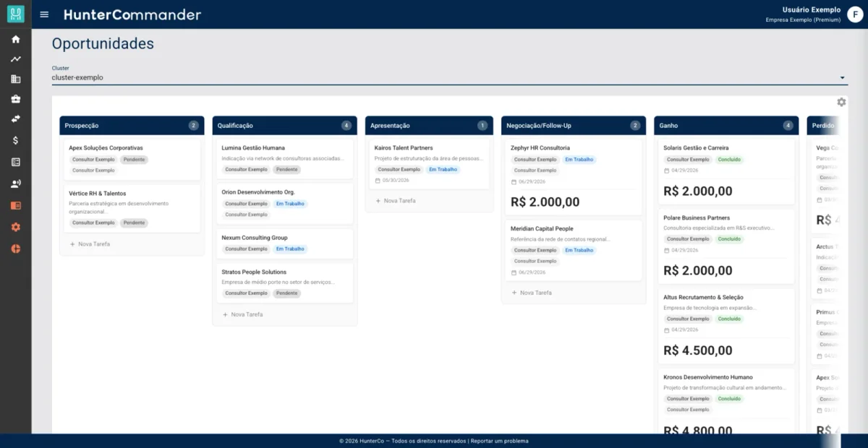Open the trend line analytics icon
The width and height of the screenshot is (868, 448).
point(15,59)
